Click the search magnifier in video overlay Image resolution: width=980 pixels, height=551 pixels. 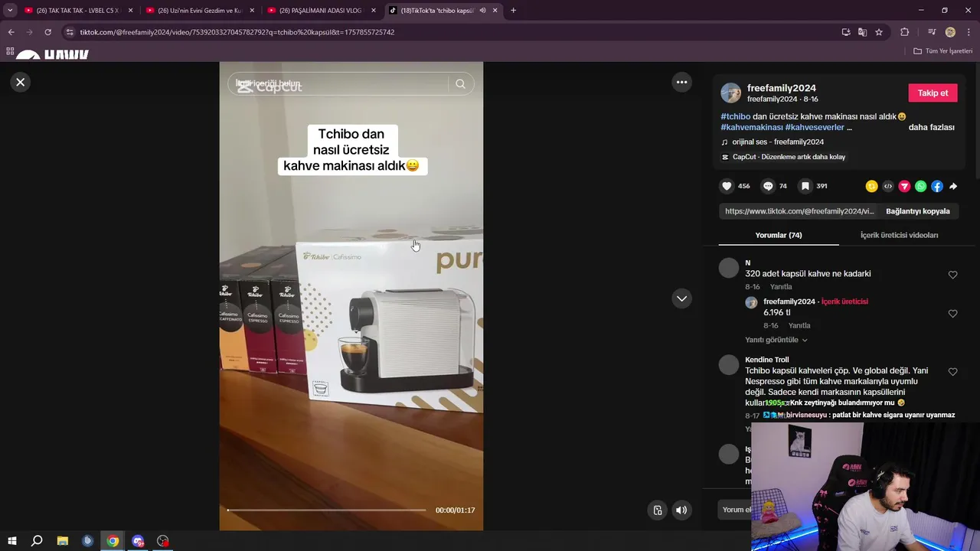[460, 84]
